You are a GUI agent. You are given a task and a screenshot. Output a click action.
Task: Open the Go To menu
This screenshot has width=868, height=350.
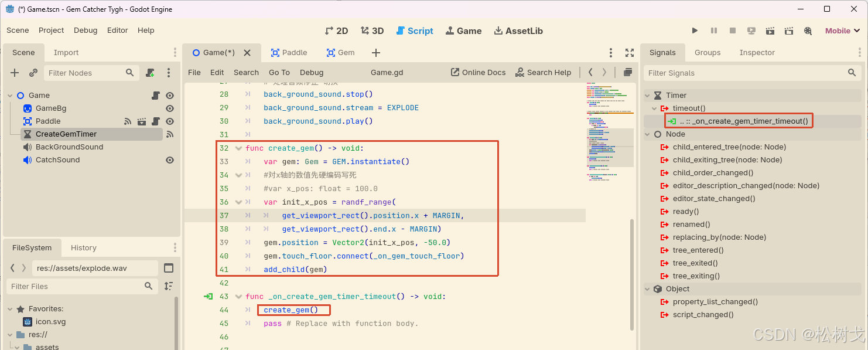tap(279, 72)
